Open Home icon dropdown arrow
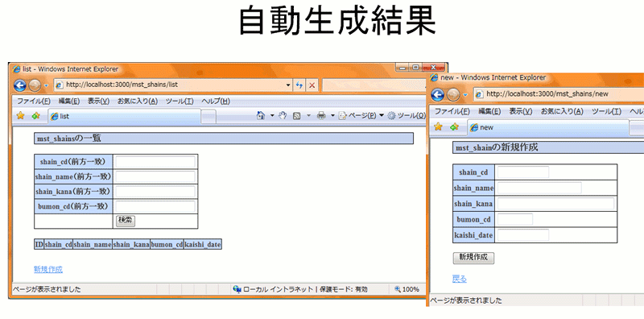 (x=272, y=116)
